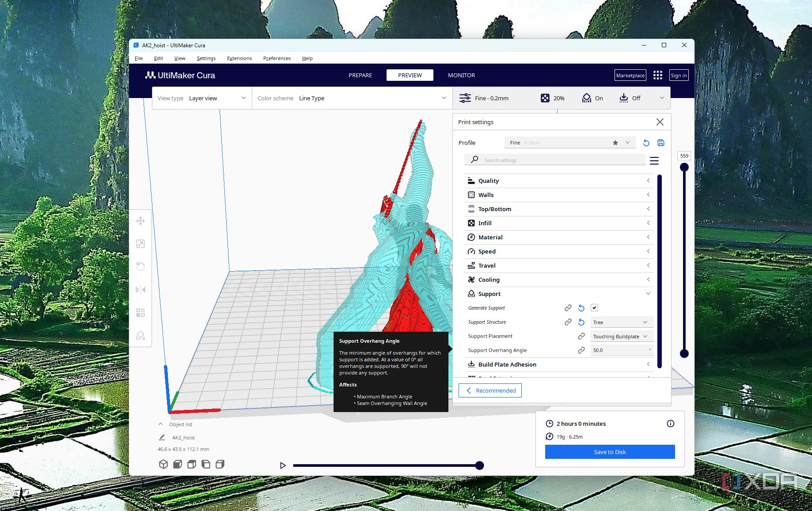Open Per Model Settings tool
This screenshot has width=812, height=511.
coord(140,313)
